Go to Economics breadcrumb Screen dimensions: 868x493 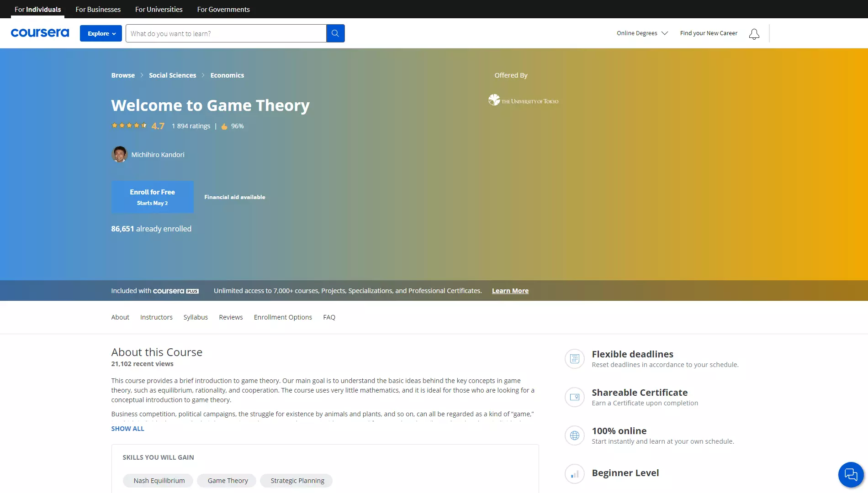click(227, 75)
